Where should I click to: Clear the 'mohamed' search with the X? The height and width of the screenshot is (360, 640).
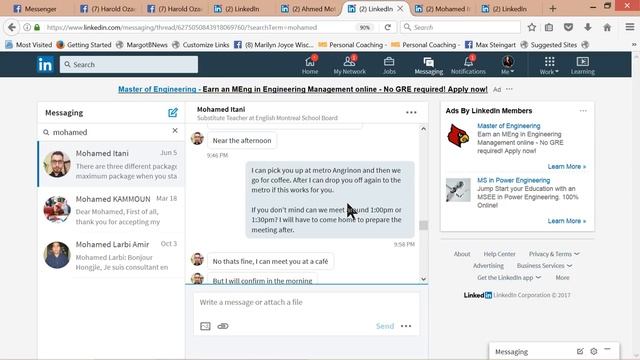coord(175,131)
